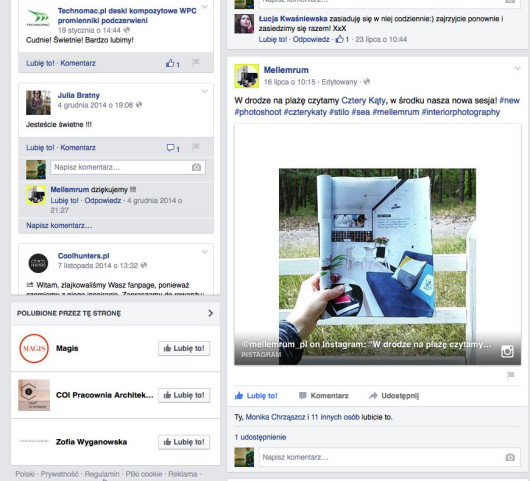Open the dropdown arrow on Julia Bratny's post
The image size is (530, 481).
pos(204,91)
